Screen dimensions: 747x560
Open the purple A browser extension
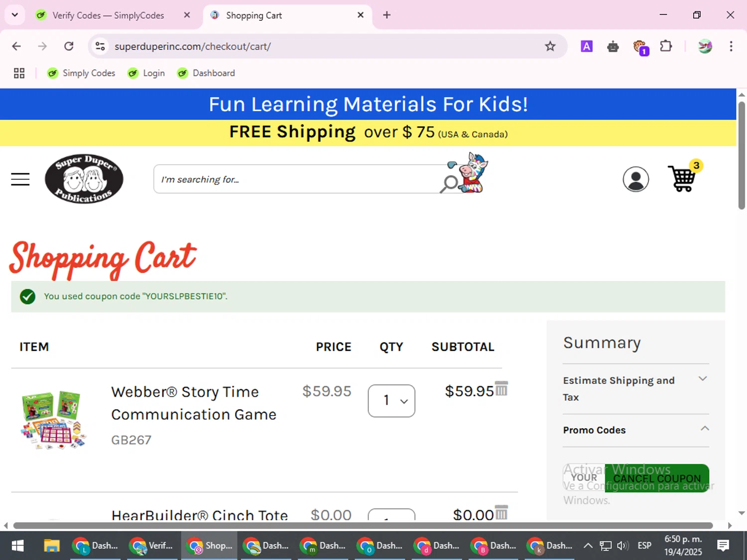tap(587, 46)
